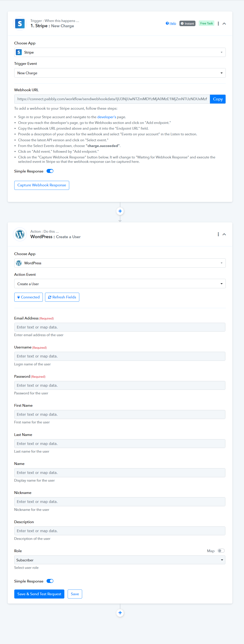Copy the webhook URL
The width and height of the screenshot is (244, 644).
tap(218, 99)
